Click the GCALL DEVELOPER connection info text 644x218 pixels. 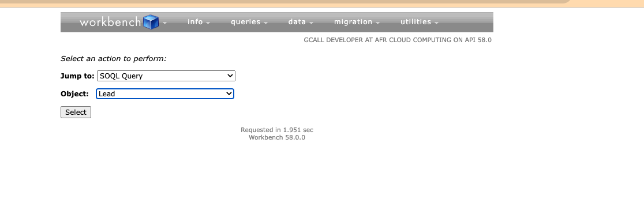pyautogui.click(x=398, y=40)
